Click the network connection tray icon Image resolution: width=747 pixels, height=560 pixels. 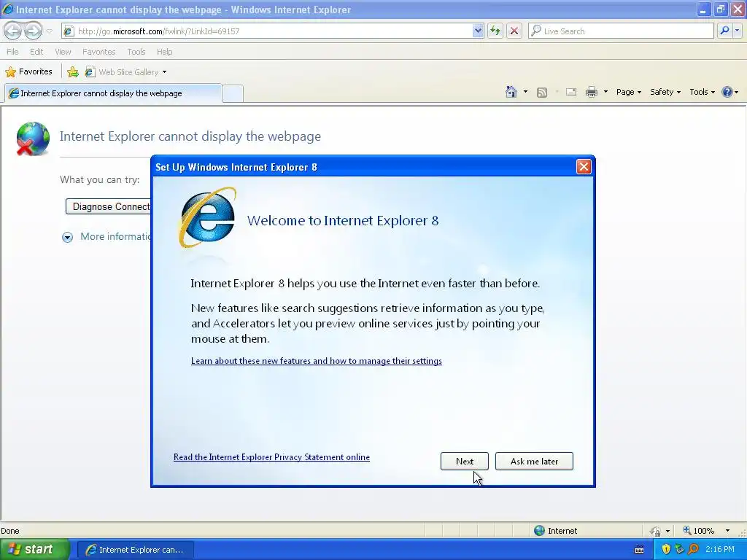click(679, 550)
